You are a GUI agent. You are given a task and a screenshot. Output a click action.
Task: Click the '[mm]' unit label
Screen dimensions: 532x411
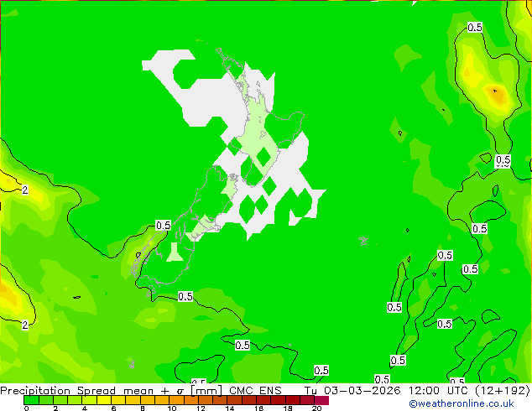pyautogui.click(x=206, y=391)
